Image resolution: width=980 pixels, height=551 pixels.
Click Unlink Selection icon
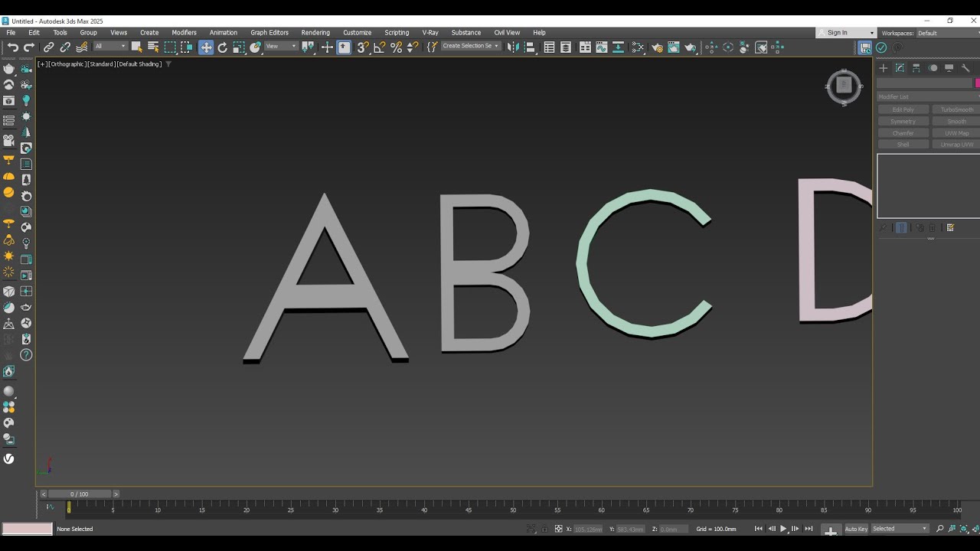click(65, 47)
